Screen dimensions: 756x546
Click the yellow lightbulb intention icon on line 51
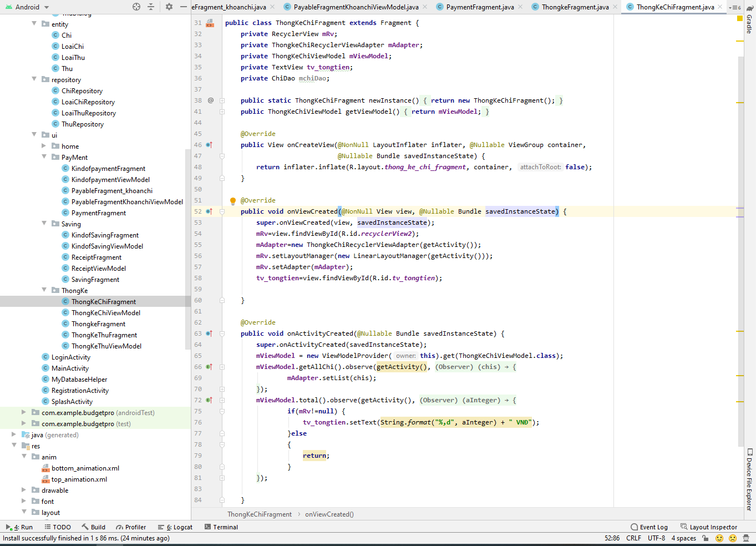click(233, 200)
